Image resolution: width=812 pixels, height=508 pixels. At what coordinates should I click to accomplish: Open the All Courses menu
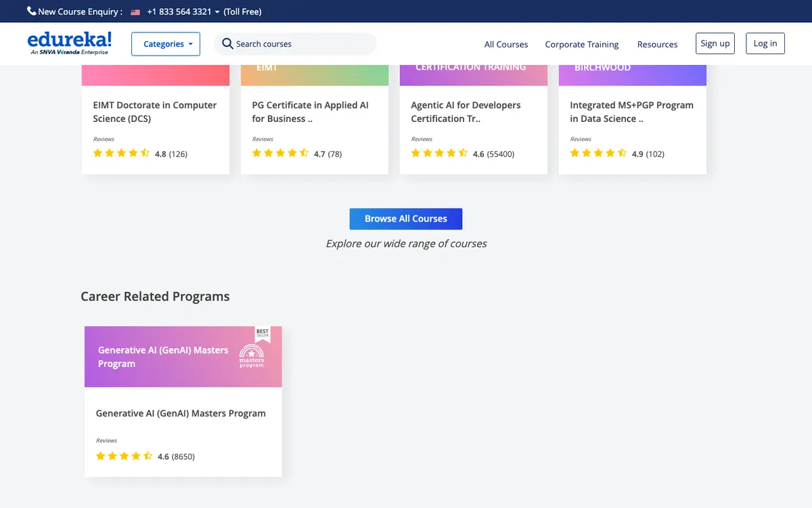tap(506, 44)
